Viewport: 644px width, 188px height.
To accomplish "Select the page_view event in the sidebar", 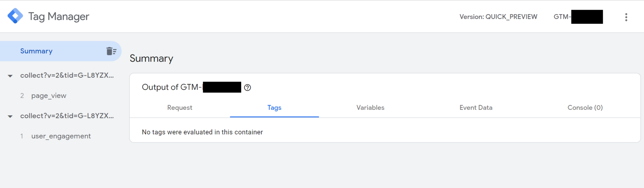I will 49,95.
